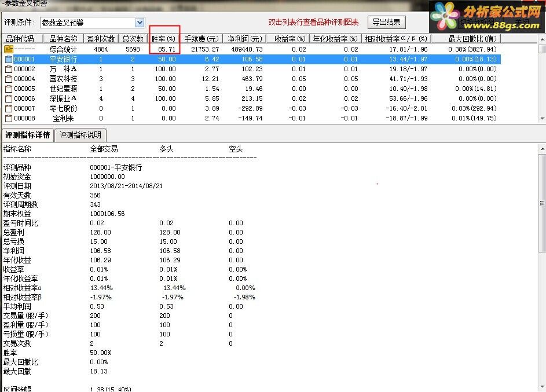
Task: Click the document icon beside 000004
Action: [9, 79]
